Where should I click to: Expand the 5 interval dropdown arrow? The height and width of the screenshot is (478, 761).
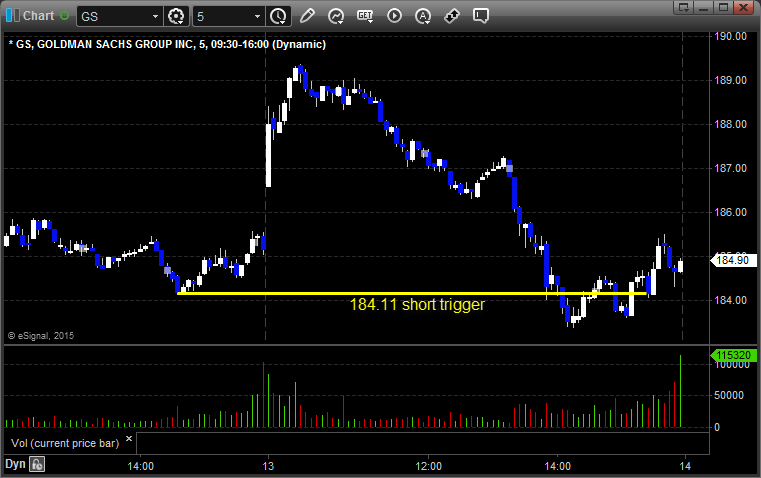coord(257,16)
